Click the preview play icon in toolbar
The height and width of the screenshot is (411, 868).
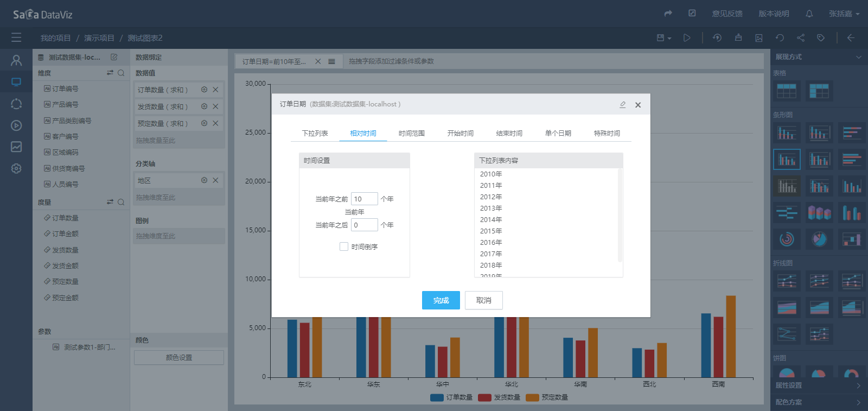click(687, 38)
